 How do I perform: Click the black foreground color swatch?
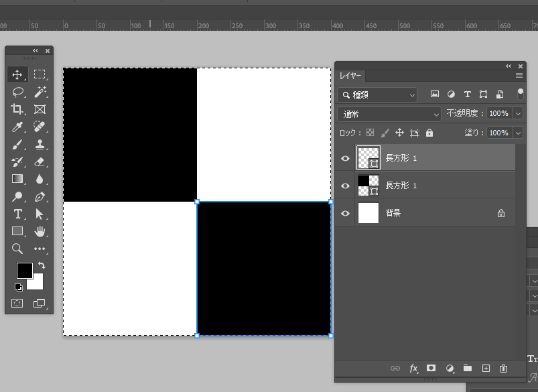coord(24,270)
